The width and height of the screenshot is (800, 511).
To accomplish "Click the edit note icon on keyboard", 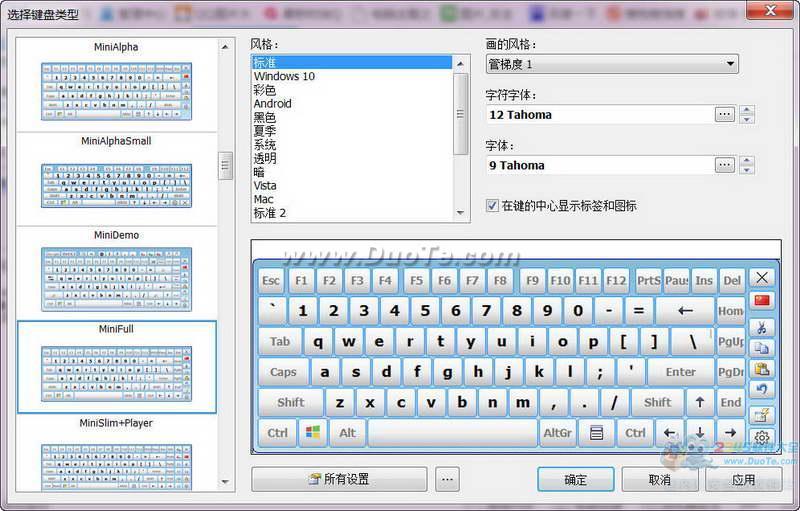I will (762, 416).
